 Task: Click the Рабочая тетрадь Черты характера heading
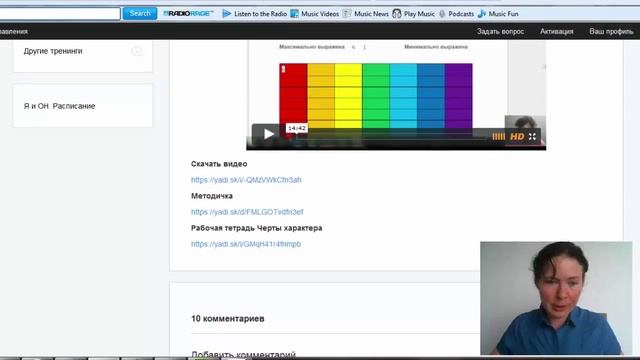(x=257, y=228)
